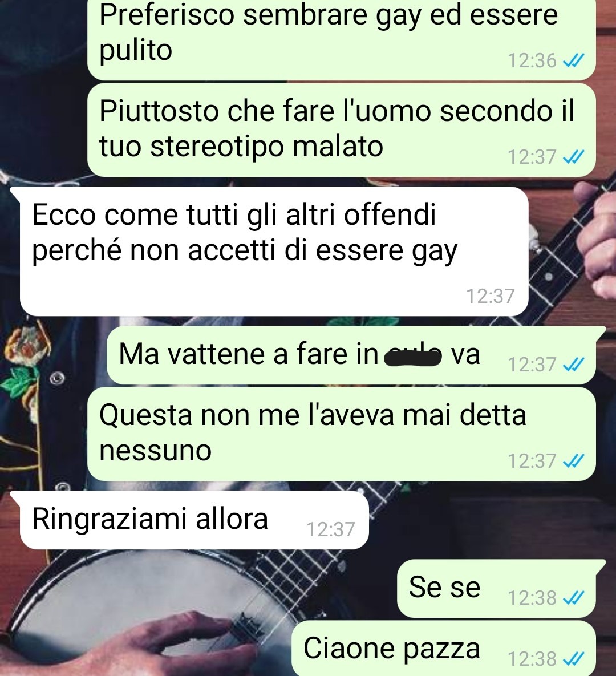
Task: Click the 12:36 timestamp on the top message
Action: tap(532, 61)
